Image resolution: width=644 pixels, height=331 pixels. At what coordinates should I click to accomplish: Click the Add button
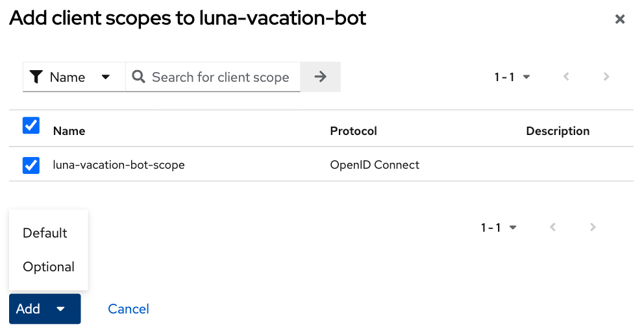coord(45,309)
